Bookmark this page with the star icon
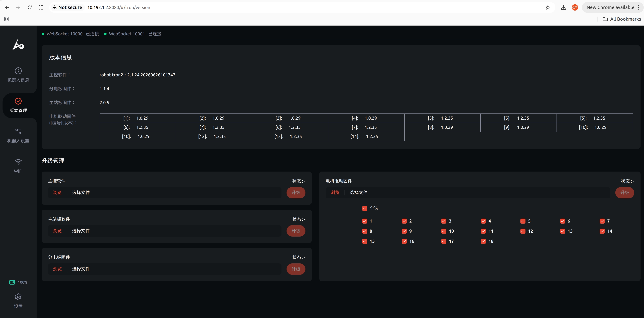Image resolution: width=644 pixels, height=318 pixels. tap(548, 8)
